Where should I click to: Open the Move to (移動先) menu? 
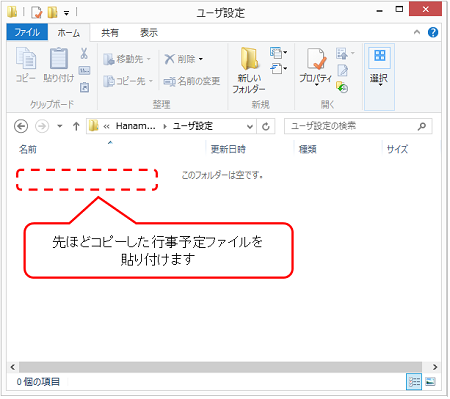127,59
